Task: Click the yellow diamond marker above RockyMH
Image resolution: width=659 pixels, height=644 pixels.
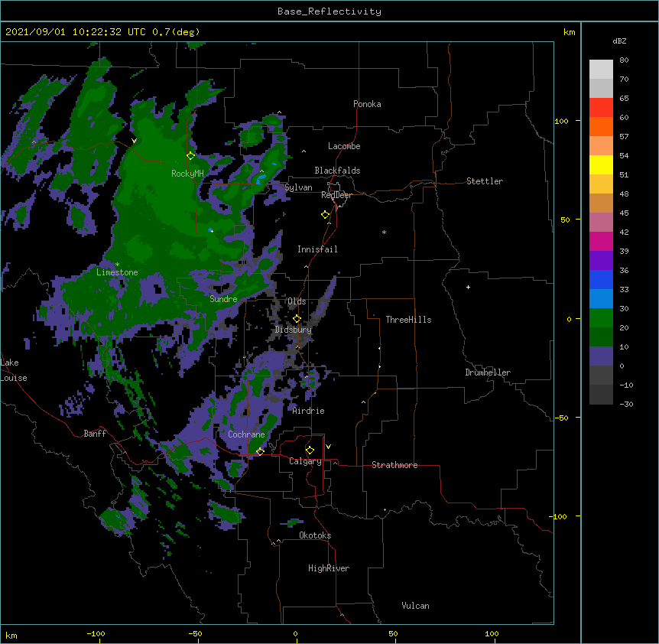Action: (191, 155)
